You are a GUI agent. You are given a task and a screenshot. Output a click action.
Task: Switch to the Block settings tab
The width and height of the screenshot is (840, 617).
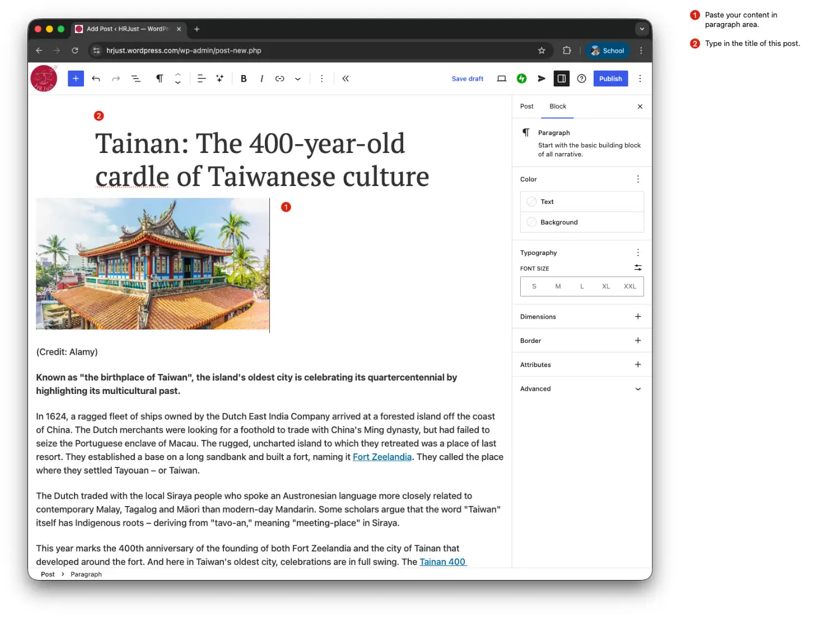tap(558, 106)
